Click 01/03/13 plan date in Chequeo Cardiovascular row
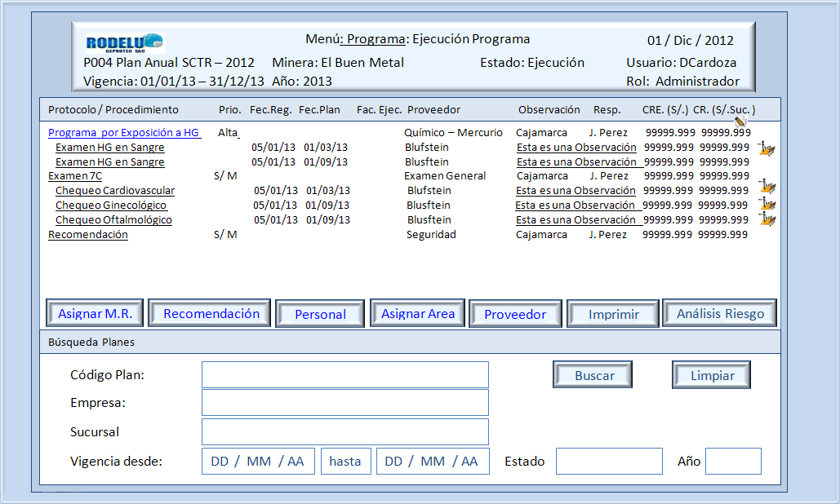Image resolution: width=840 pixels, height=504 pixels. coord(328,191)
